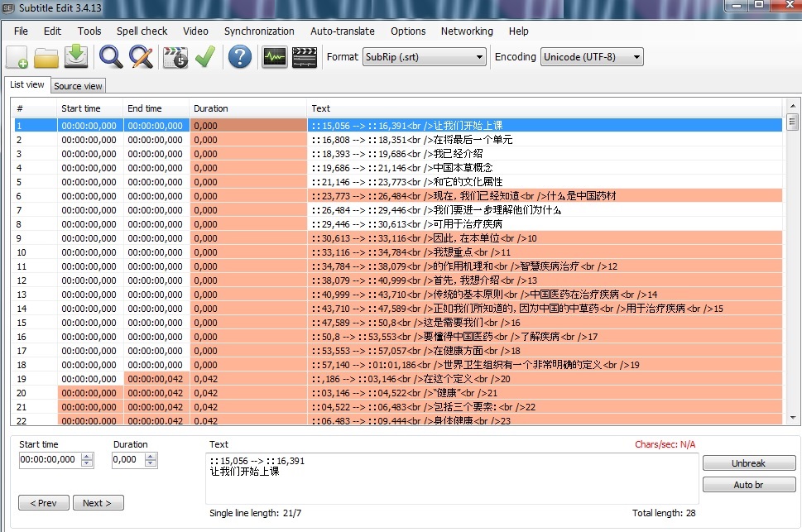Open the Networking menu
The image size is (802, 532).
pyautogui.click(x=467, y=31)
